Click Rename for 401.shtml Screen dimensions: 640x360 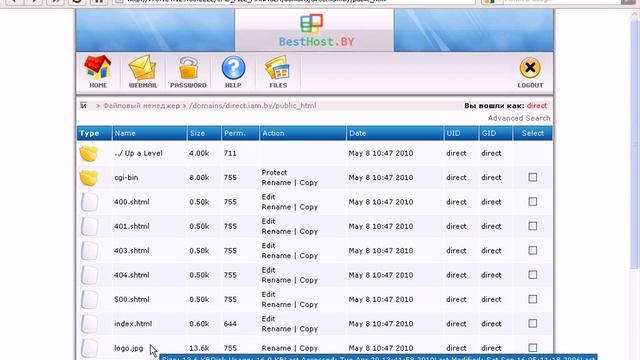(276, 231)
